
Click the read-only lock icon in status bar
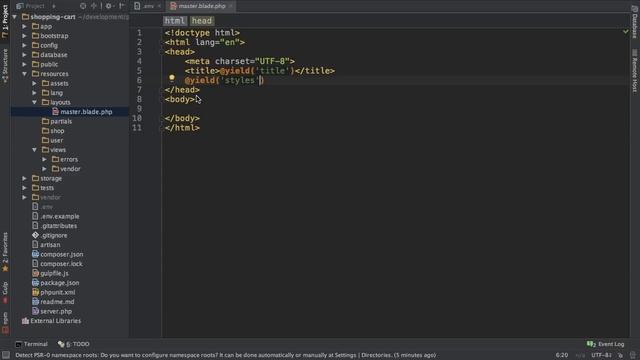pyautogui.click(x=620, y=355)
